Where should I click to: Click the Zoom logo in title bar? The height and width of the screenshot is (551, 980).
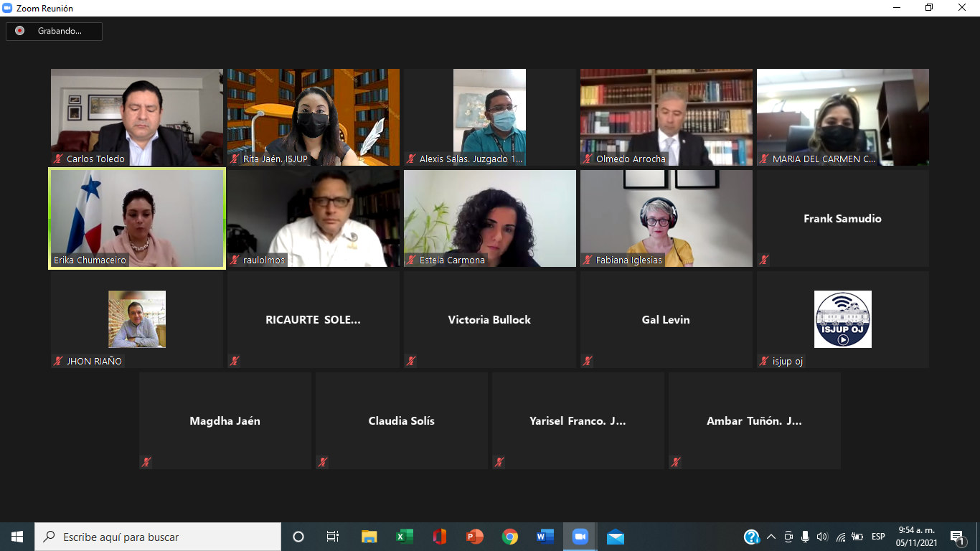point(8,8)
